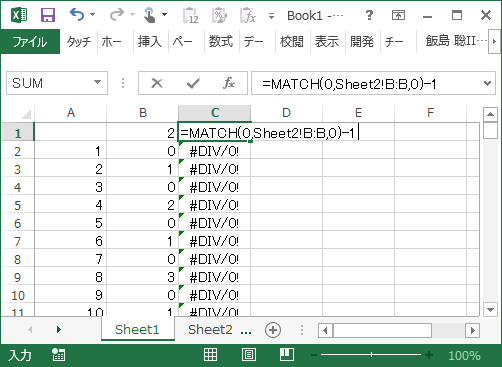
Task: Click the Select All corner triangle
Action: coord(26,114)
